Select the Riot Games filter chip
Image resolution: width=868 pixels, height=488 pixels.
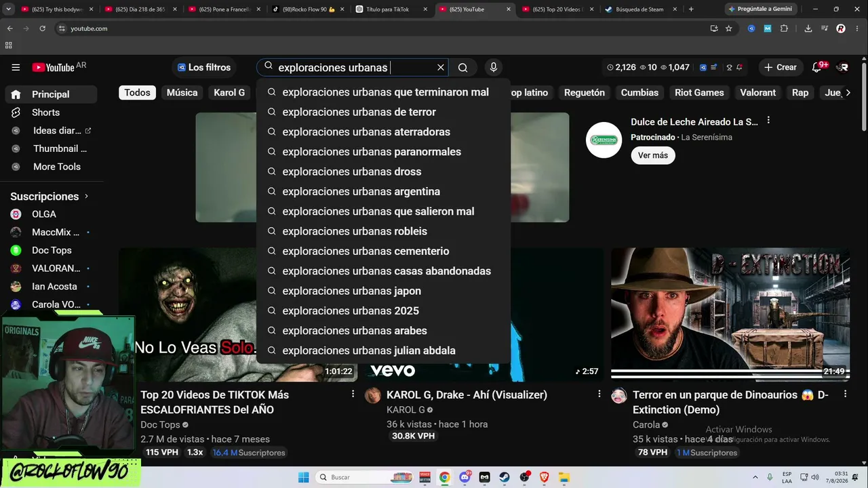(699, 93)
